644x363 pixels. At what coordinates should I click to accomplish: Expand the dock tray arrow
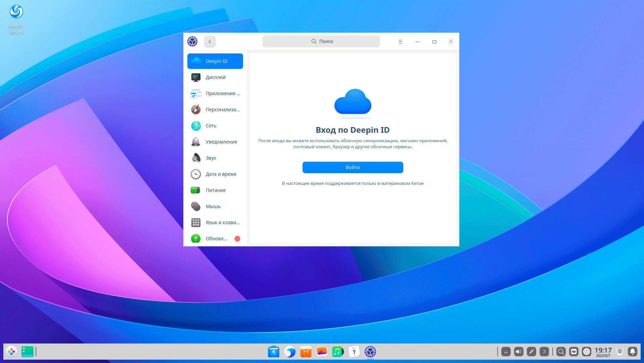pos(544,352)
